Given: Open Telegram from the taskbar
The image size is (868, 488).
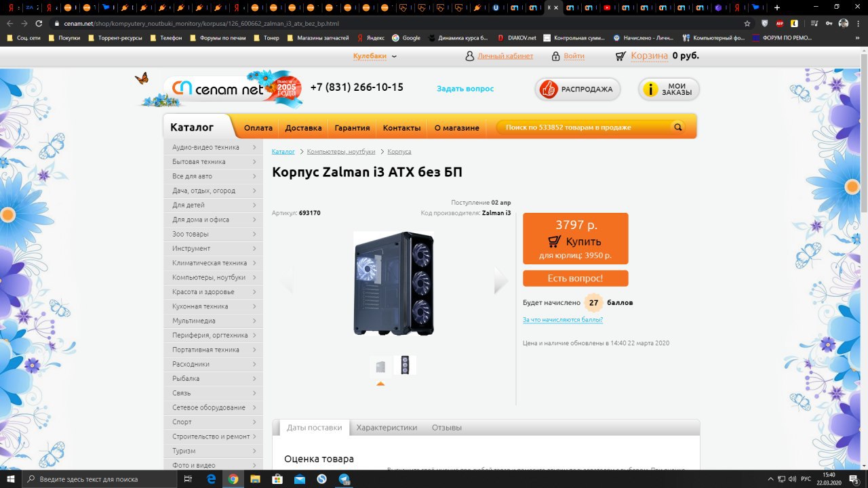Looking at the screenshot, I should (x=344, y=479).
